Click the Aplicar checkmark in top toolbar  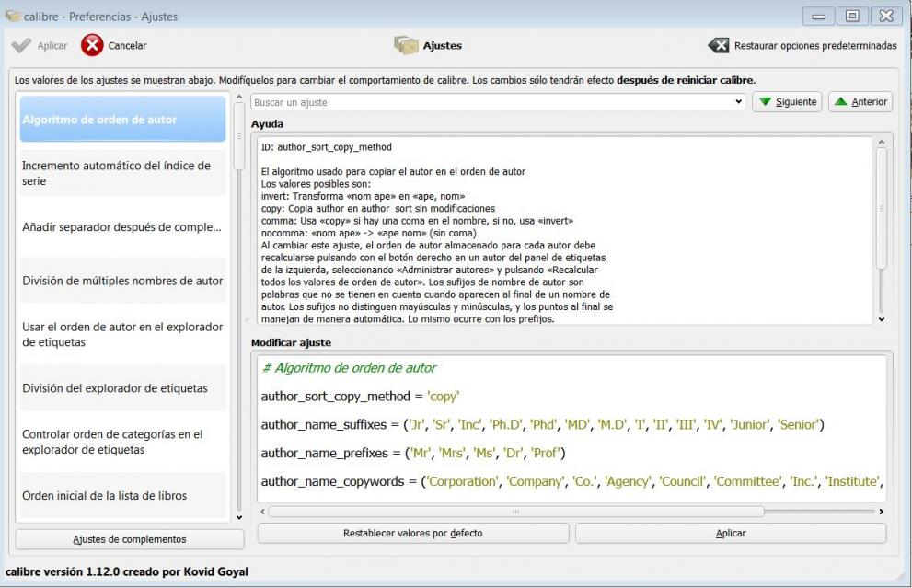(21, 45)
